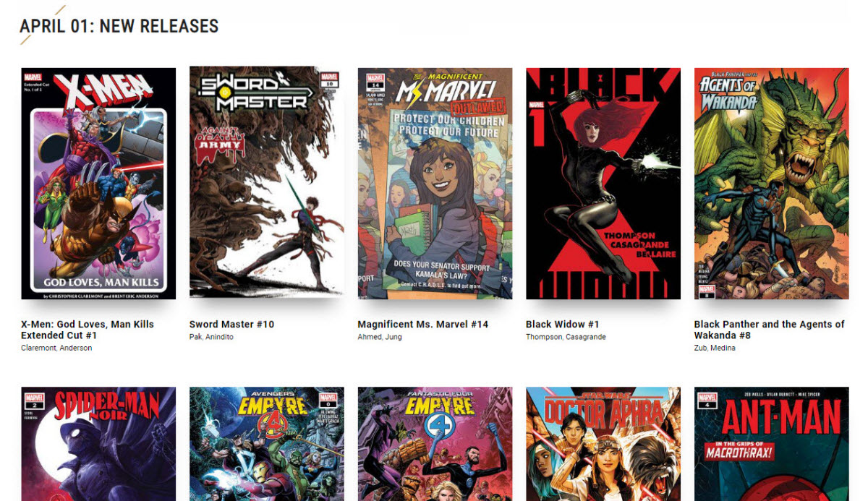Screen dimensions: 868x501
Task: View the Star Wars Doctor Aphra cover
Action: click(x=603, y=444)
